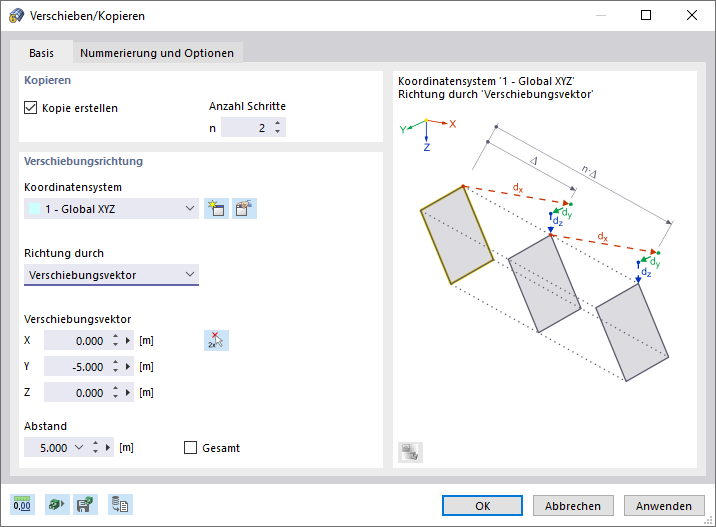Click the light blue coordinate system color swatch

pyautogui.click(x=35, y=209)
